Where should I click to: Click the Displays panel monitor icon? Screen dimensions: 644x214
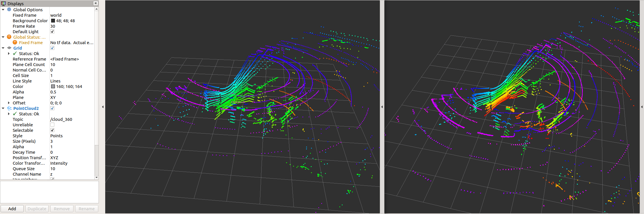coord(3,3)
